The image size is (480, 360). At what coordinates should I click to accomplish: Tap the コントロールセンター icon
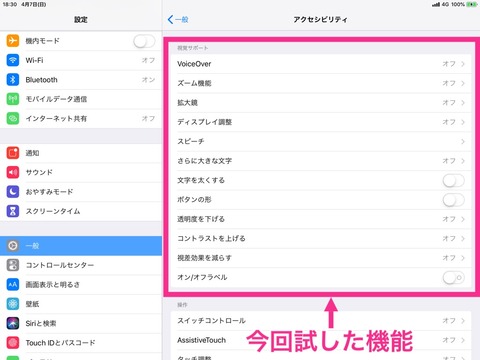click(13, 265)
